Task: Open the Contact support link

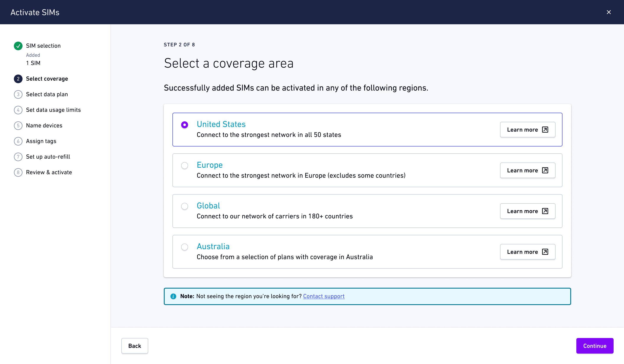Action: point(324,296)
